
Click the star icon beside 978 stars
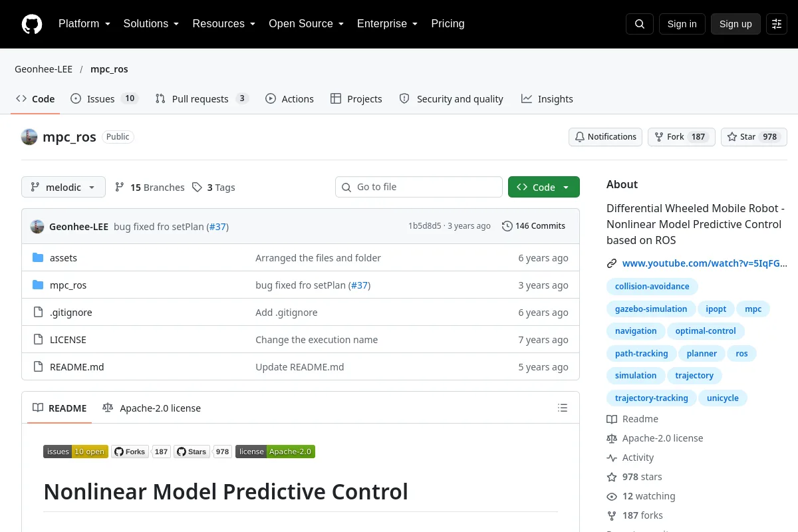(x=612, y=477)
